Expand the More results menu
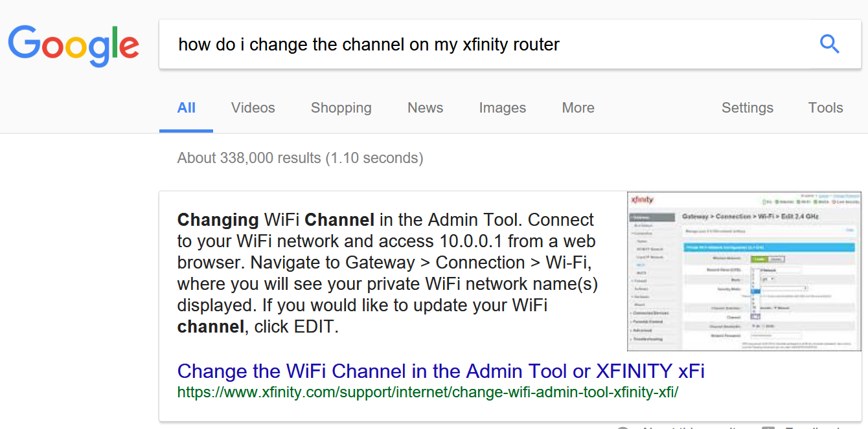The width and height of the screenshot is (868, 429). point(578,107)
